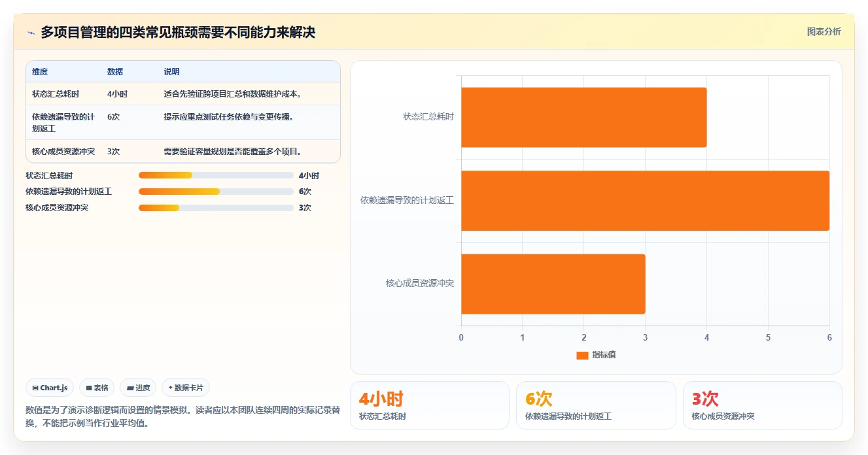Click the chart bar for 依赖遗漏导致的计划返工
868x455 pixels.
pyautogui.click(x=646, y=201)
